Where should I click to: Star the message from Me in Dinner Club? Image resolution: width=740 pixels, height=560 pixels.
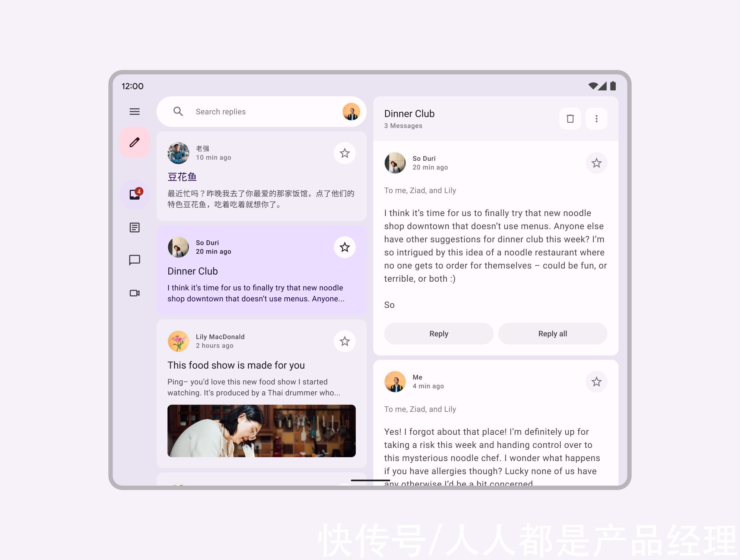point(596,382)
